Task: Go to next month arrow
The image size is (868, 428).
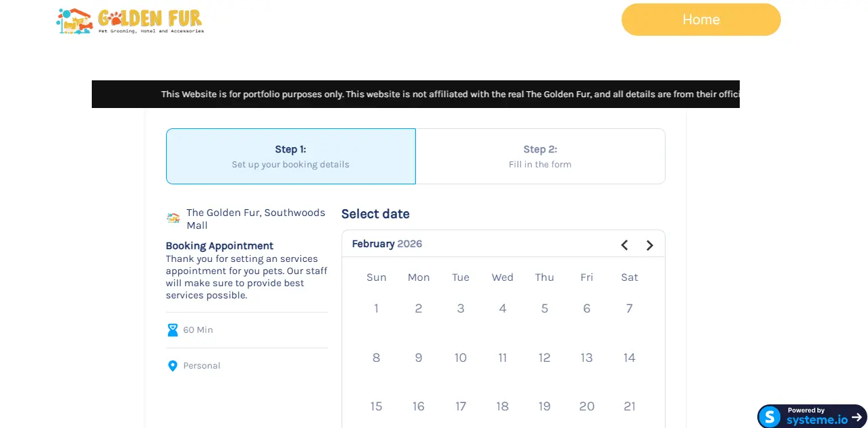Action: point(650,245)
